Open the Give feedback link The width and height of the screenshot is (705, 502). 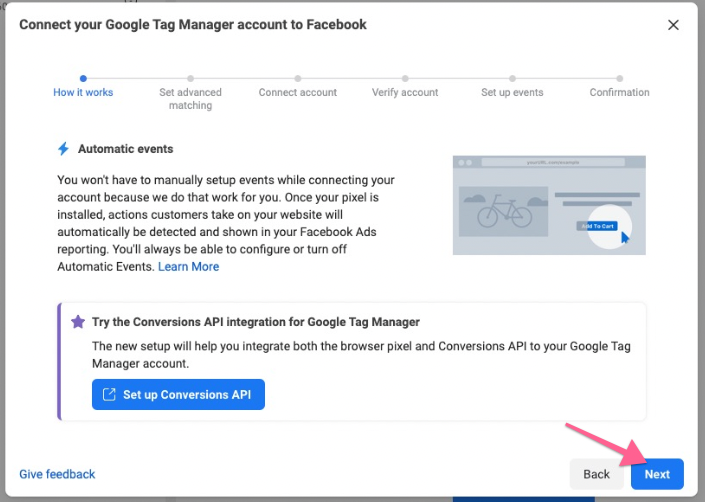pyautogui.click(x=57, y=474)
